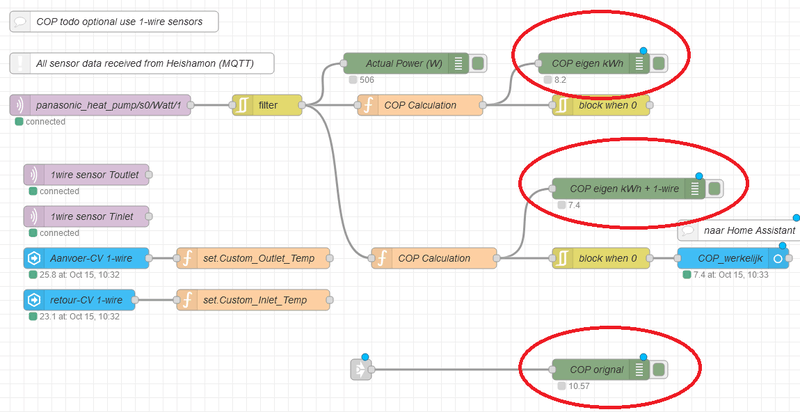Click the output port of panasonic_heat_pump/s0/Watt/1 node
Viewport: 800px width, 412px height.
pyautogui.click(x=190, y=105)
